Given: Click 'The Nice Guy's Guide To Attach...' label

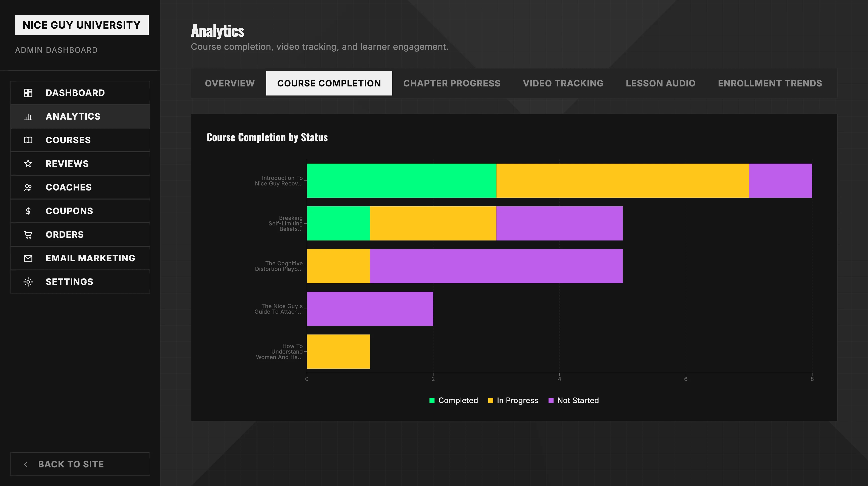Looking at the screenshot, I should [278, 309].
